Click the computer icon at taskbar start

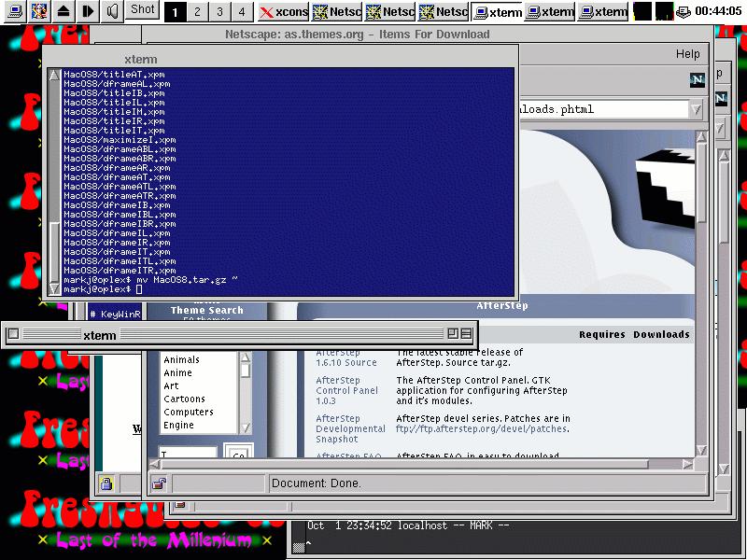click(x=15, y=10)
